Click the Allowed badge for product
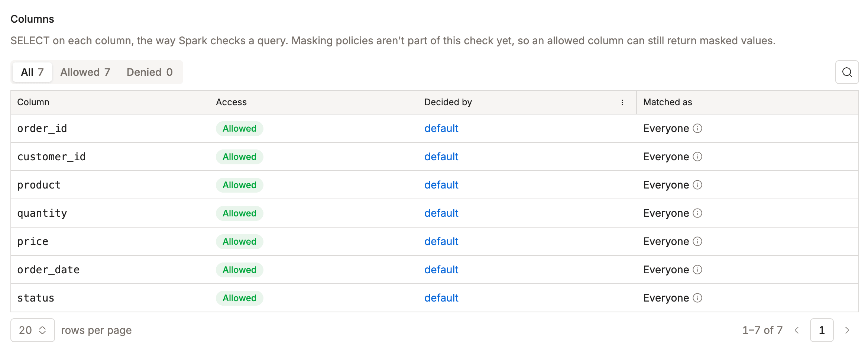868x351 pixels. [x=240, y=185]
